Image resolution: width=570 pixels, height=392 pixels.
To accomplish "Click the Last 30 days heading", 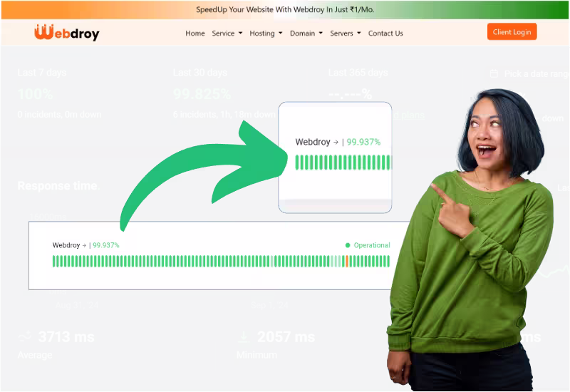I will click(x=200, y=73).
